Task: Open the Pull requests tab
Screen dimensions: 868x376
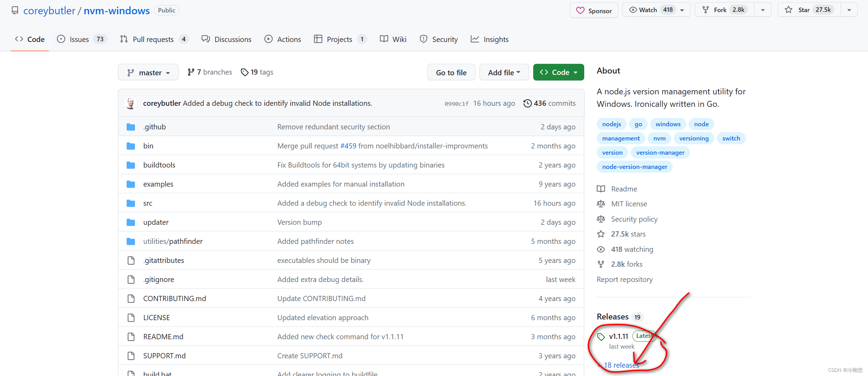Action: (x=153, y=39)
